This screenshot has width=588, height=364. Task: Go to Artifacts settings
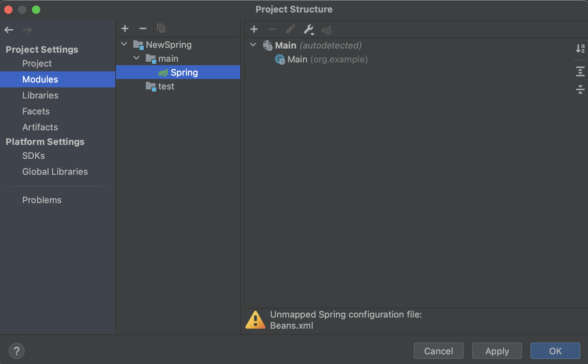(x=40, y=127)
